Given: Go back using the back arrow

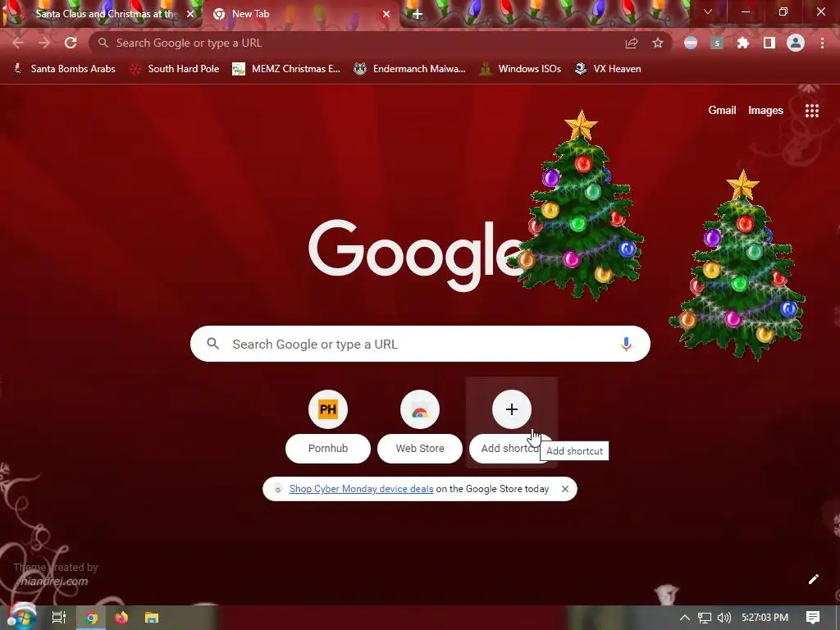Looking at the screenshot, I should (18, 43).
